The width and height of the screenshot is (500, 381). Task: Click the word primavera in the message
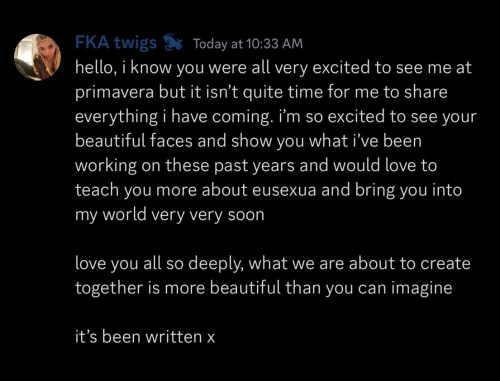(x=114, y=93)
